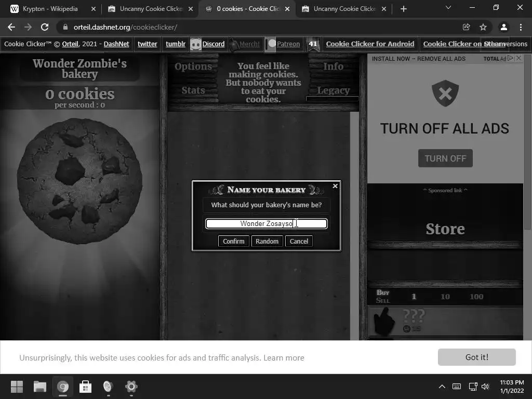Screen dimensions: 532x399
Task: Go back to previous page
Action: coord(11,27)
